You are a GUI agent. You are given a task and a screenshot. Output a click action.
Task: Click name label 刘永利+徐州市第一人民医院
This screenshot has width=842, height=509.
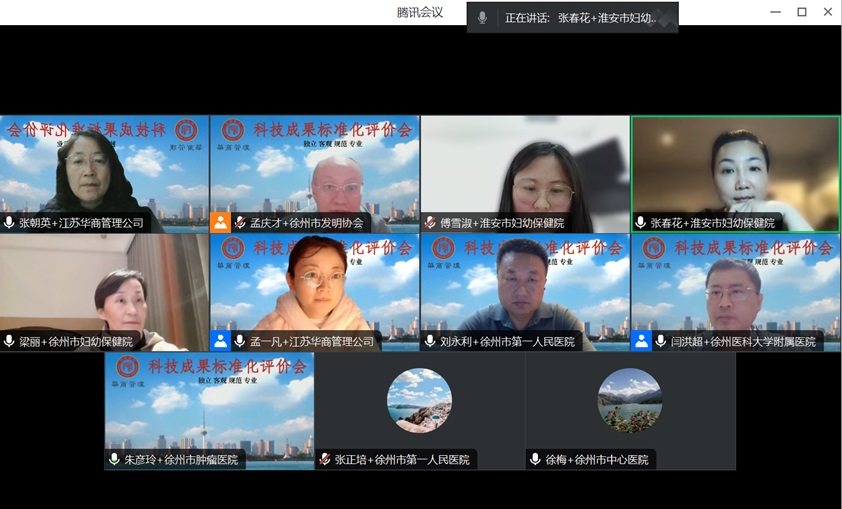tap(507, 341)
